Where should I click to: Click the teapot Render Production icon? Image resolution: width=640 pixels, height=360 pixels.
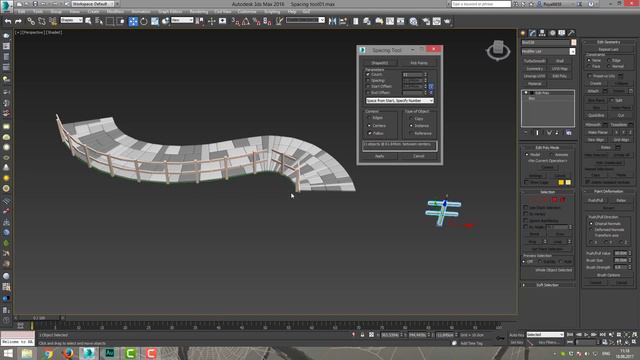pyautogui.click(x=448, y=21)
